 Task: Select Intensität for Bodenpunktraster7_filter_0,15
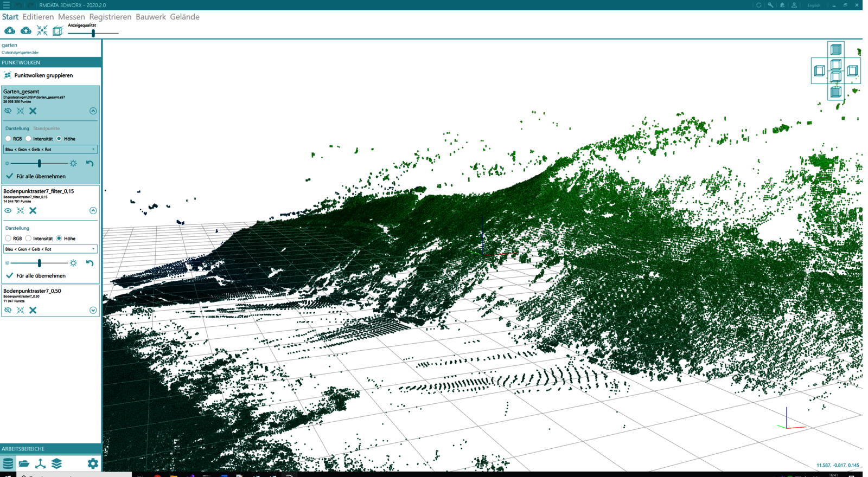28,238
